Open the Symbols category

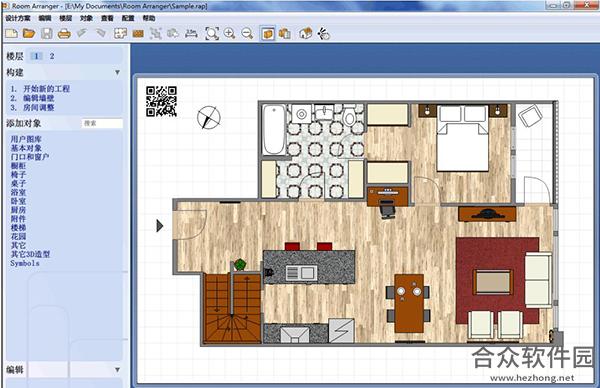pyautogui.click(x=25, y=263)
